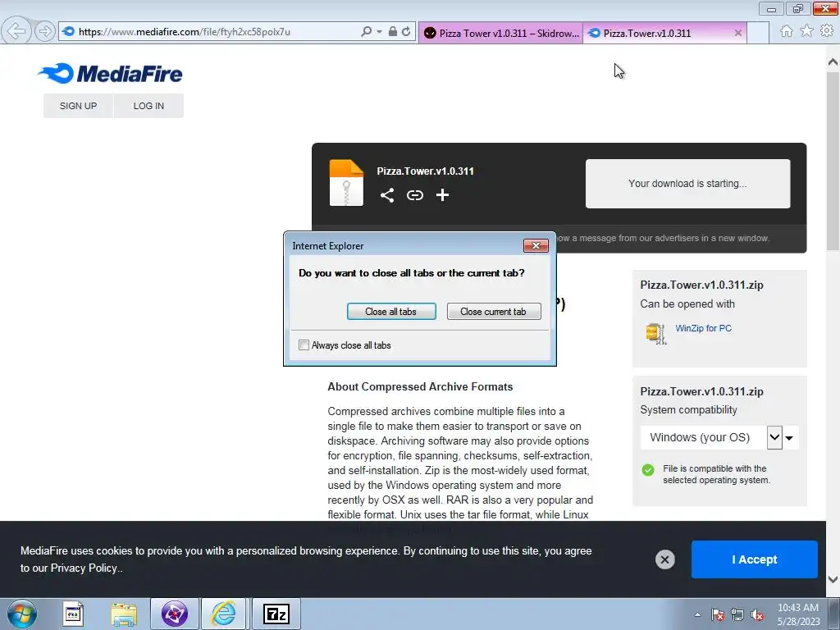Click the WinZip icon
This screenshot has width=840, height=630.
(x=655, y=334)
